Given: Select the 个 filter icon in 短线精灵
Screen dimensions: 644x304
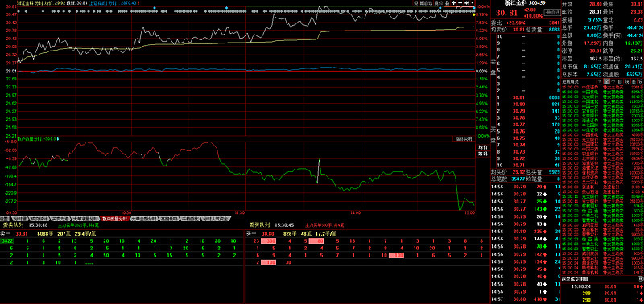Looking at the screenshot, I should click(x=613, y=80).
